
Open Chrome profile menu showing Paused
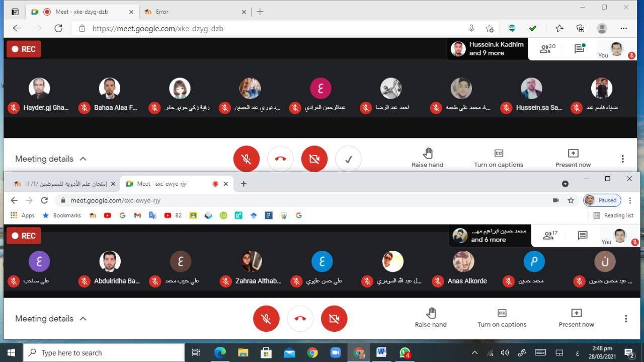click(602, 200)
